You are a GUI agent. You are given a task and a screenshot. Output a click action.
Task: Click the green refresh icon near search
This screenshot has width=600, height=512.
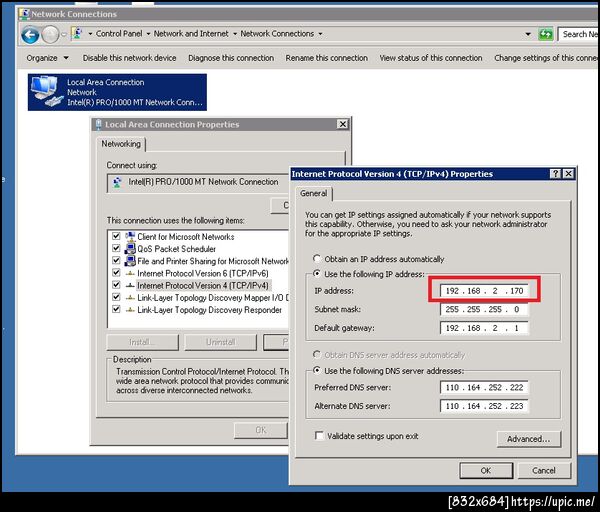click(545, 34)
